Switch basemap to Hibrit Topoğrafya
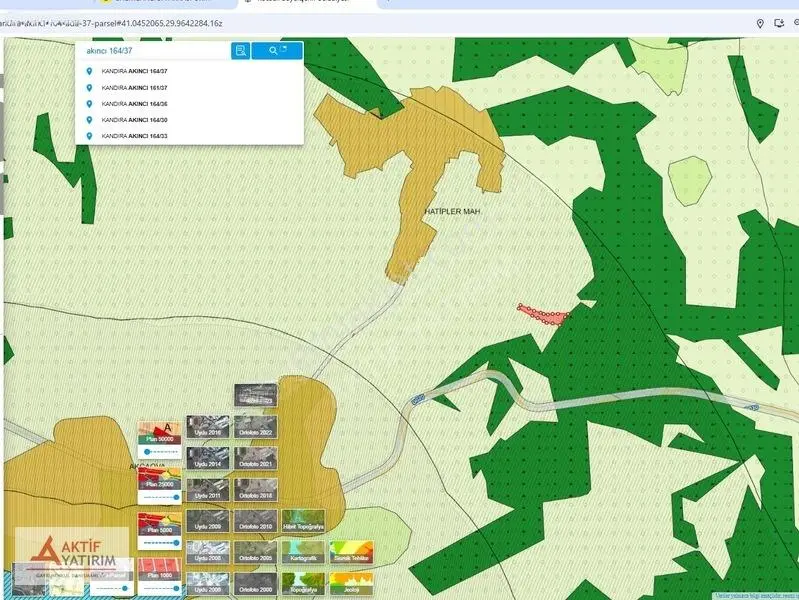Image resolution: width=799 pixels, height=600 pixels. [x=303, y=521]
